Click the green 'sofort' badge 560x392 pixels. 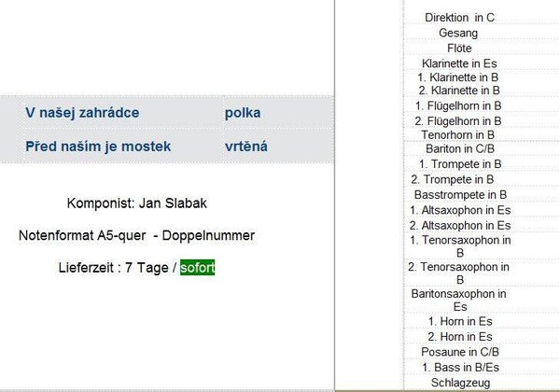[x=198, y=268]
